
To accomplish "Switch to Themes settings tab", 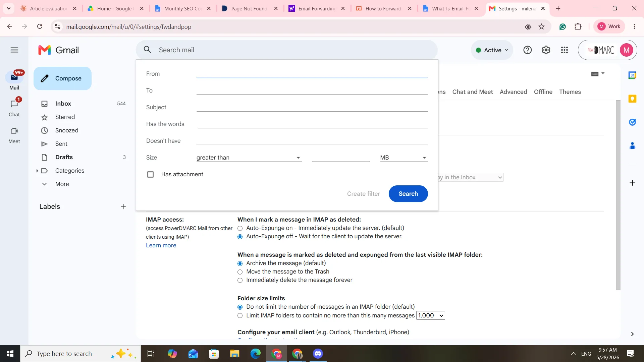I will [570, 92].
